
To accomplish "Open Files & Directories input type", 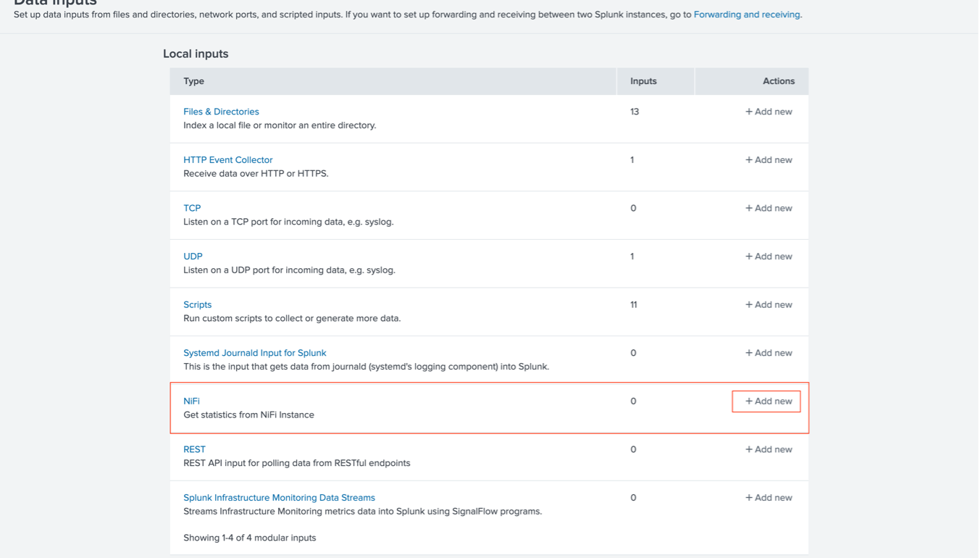I will pos(221,112).
